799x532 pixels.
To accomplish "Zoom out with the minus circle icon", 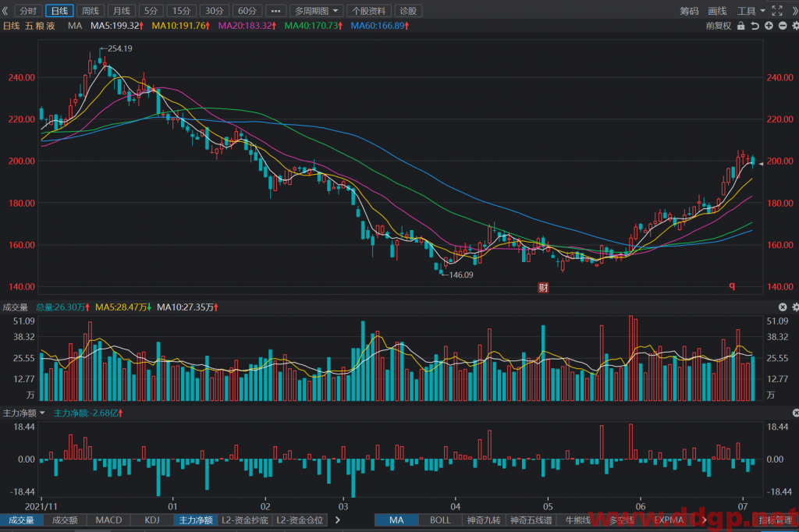I will (x=783, y=26).
